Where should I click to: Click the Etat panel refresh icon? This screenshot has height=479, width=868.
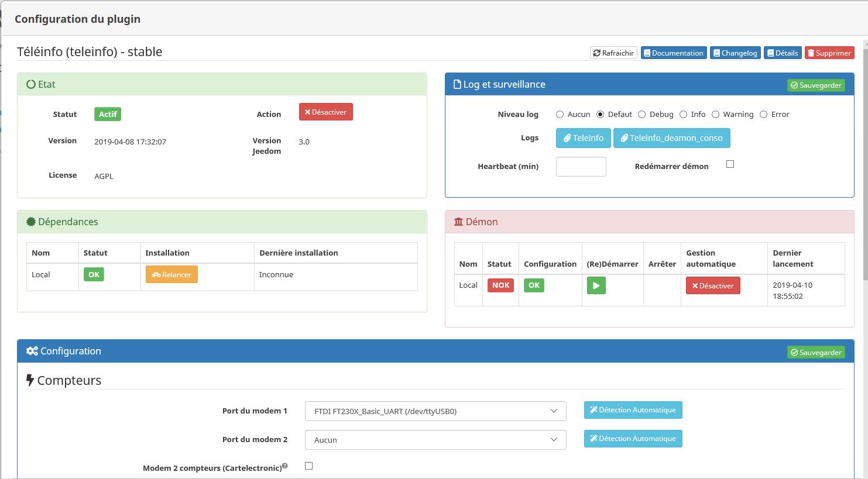click(31, 84)
